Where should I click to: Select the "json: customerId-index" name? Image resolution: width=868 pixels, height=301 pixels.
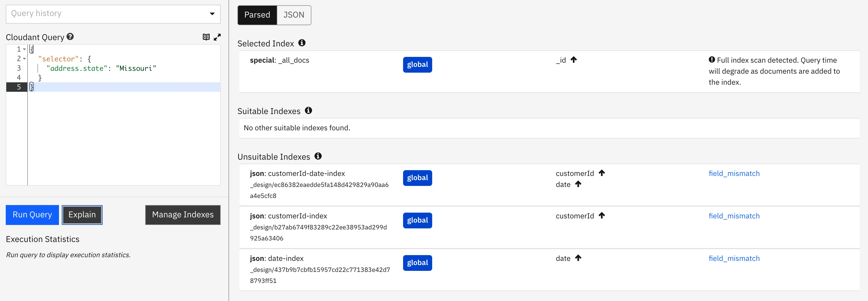[289, 216]
